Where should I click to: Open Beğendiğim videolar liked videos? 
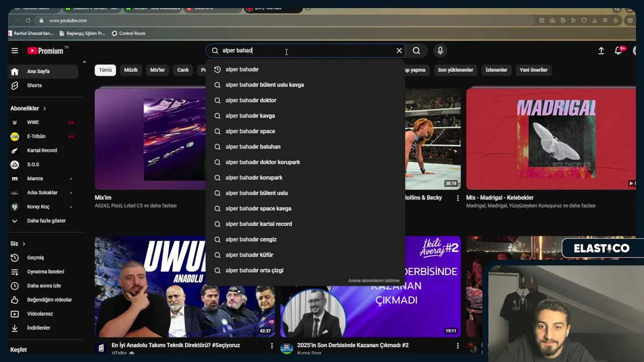click(x=44, y=300)
